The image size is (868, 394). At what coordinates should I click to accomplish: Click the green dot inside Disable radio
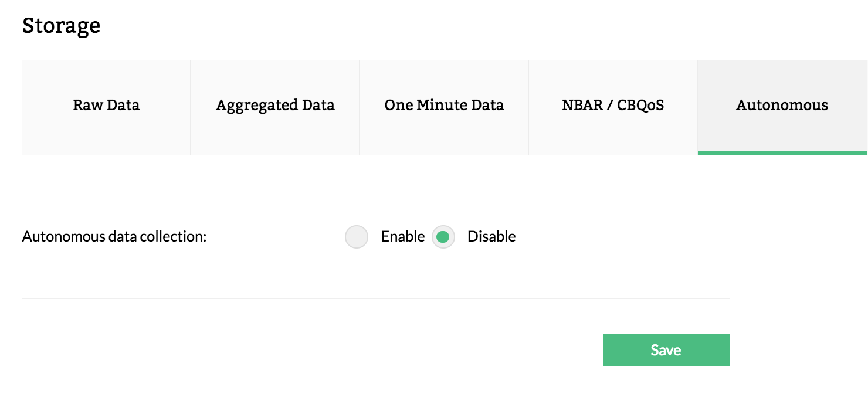point(443,237)
